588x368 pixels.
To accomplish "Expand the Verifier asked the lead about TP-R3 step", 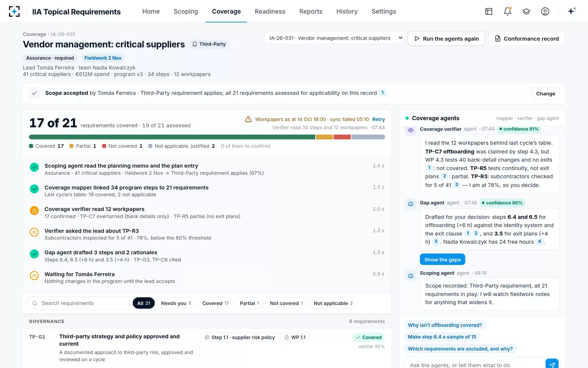I will click(x=207, y=234).
